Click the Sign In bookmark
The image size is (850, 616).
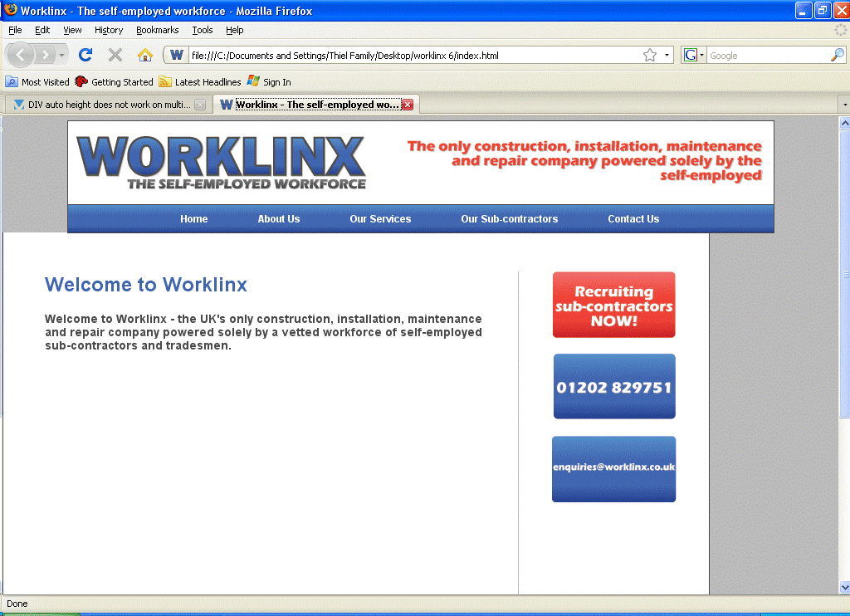coord(270,82)
